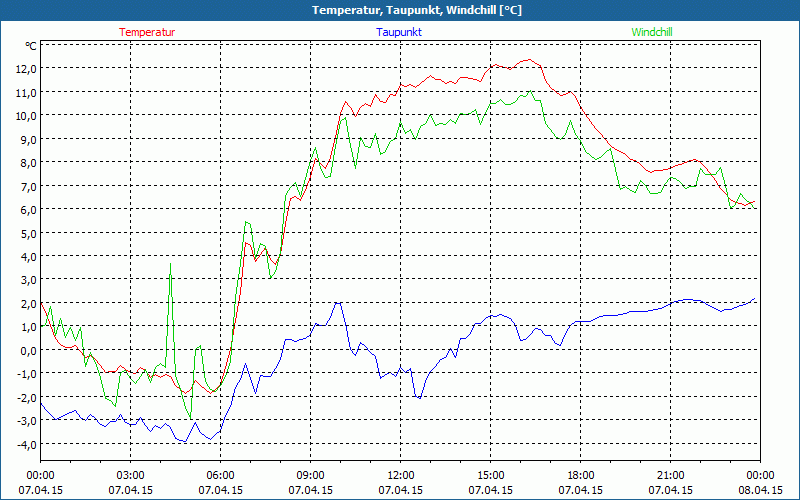Click the '21:00' time axis label
800x500 pixels.
(x=670, y=476)
